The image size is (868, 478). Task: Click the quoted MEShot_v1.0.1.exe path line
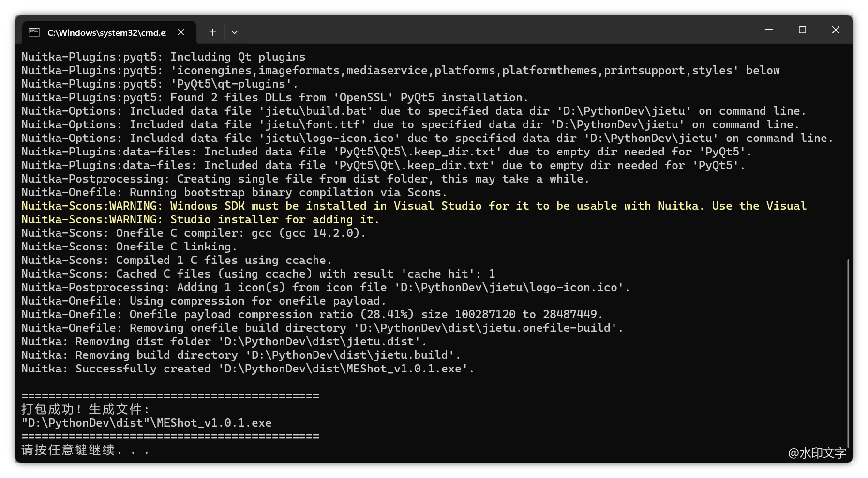coord(146,423)
